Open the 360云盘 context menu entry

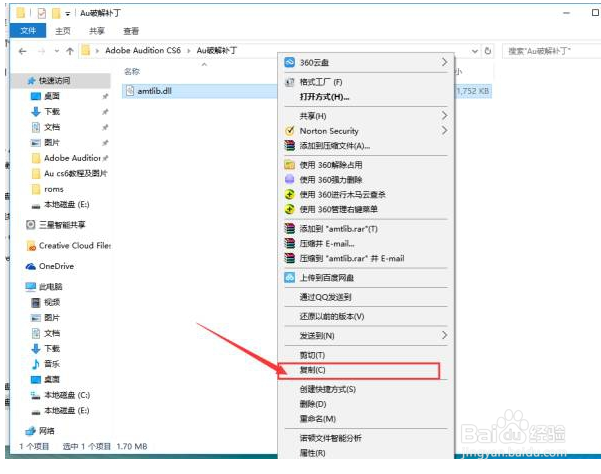[366, 62]
